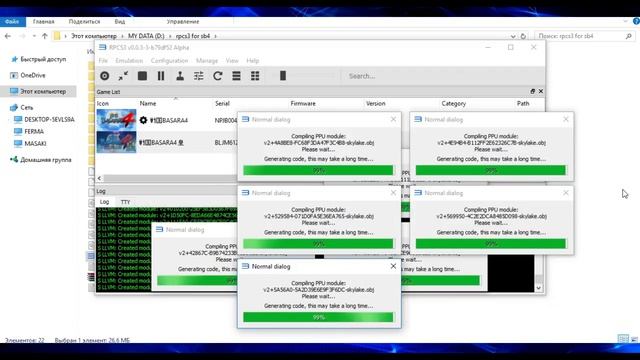This screenshot has width=640, height=360.
Task: Select Быстрый доступ in Explorer sidebar
Action: pos(43,59)
